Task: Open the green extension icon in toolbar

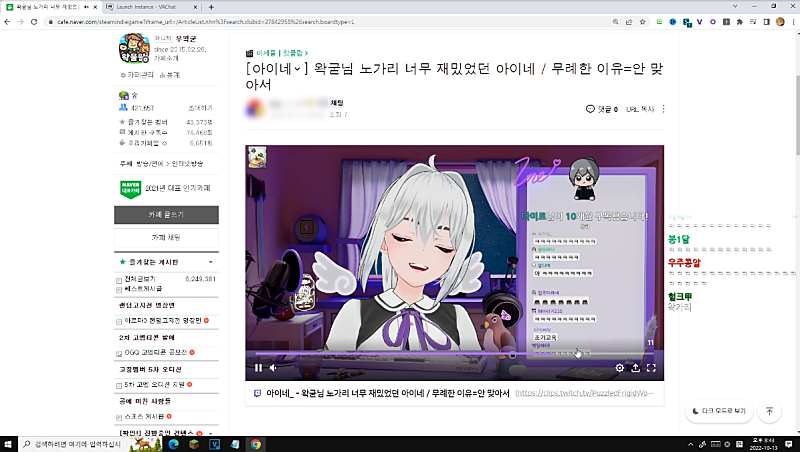Action: [660, 22]
